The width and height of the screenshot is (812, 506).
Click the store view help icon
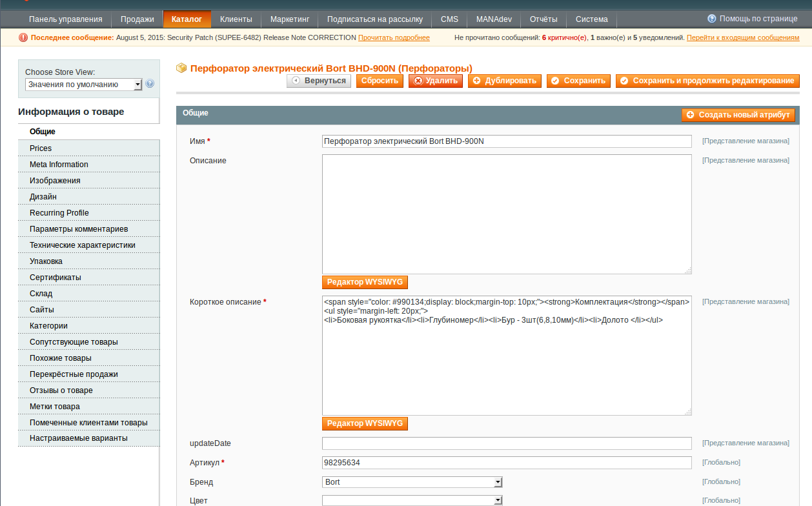(x=150, y=84)
